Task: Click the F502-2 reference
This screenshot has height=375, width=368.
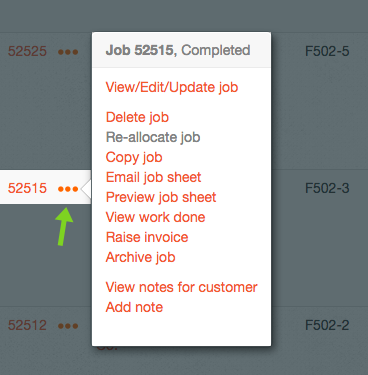Action: click(x=327, y=325)
